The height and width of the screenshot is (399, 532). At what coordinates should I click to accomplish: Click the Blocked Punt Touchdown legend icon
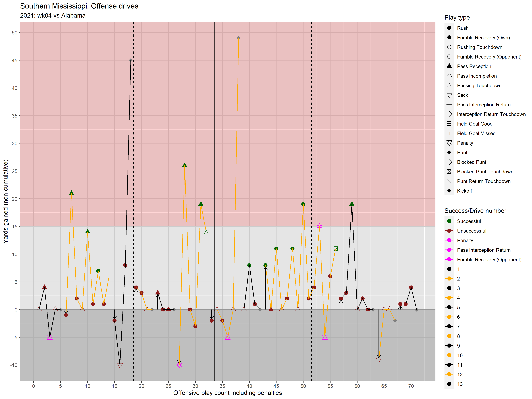tap(449, 171)
